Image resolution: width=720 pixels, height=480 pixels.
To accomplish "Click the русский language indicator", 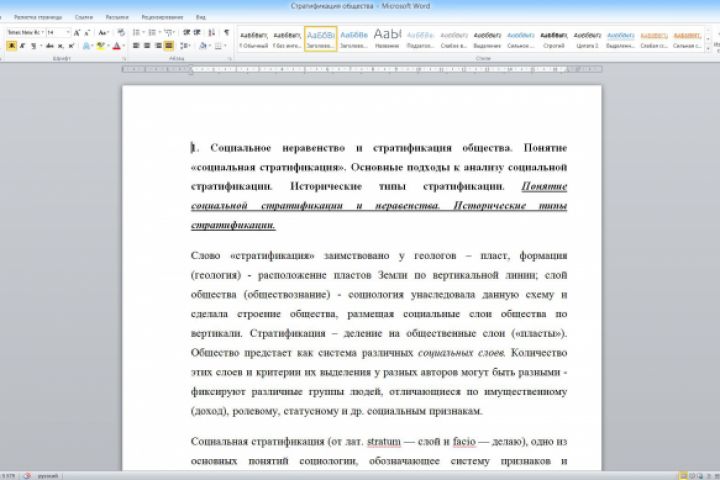I will coord(48,476).
